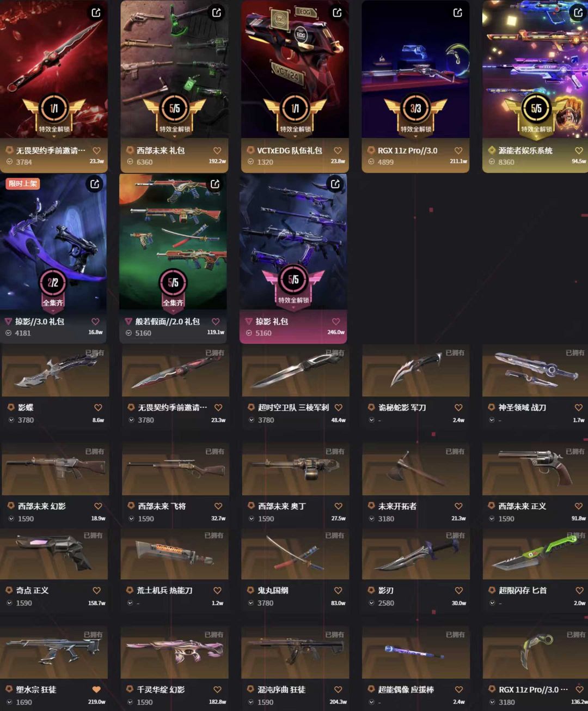Toggle favorite heart for 掠影 礼包
Viewport: 588px width, 711px height.
336,321
